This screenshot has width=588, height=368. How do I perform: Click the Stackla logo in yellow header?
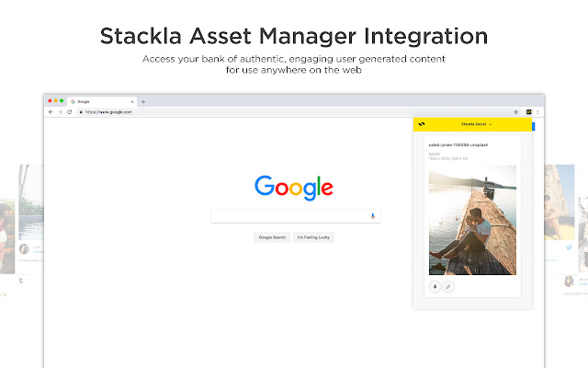[x=422, y=124]
